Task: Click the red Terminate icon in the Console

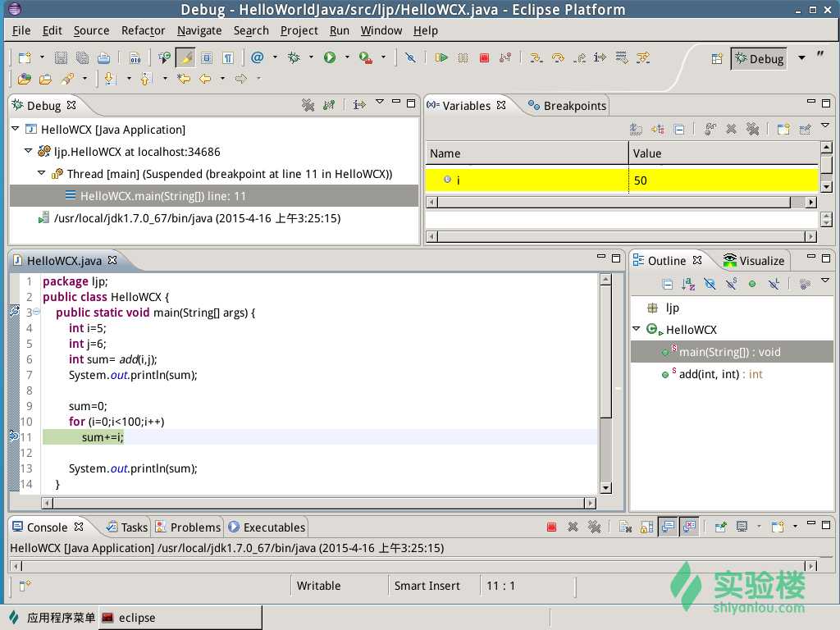Action: coord(551,527)
